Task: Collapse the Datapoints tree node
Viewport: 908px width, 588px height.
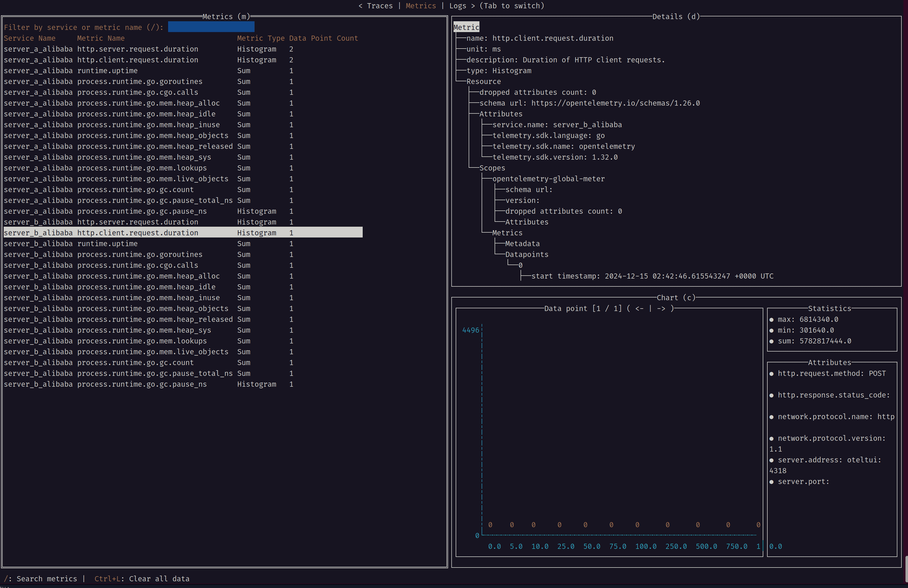Action: [526, 255]
